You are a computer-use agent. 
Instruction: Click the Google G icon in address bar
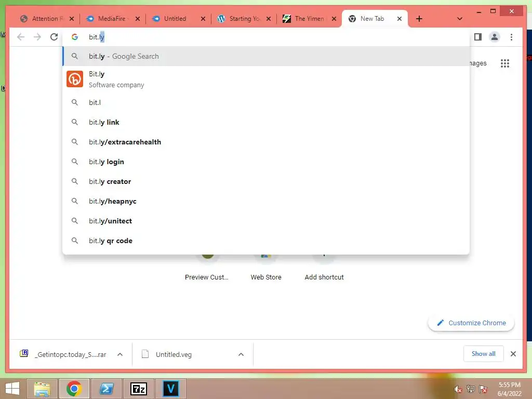[75, 37]
